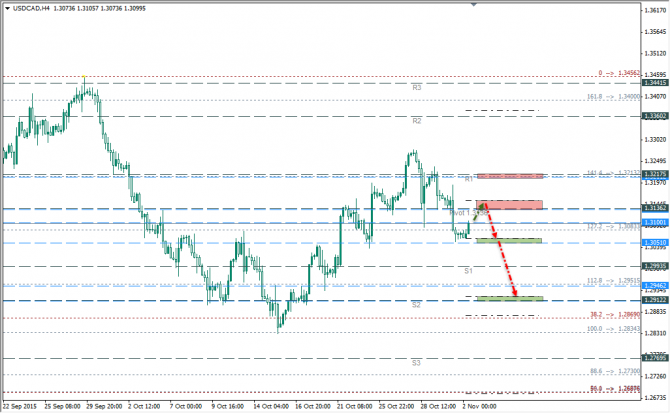Image resolution: width=670 pixels, height=413 pixels.
Task: Click the R1 pivot label
Action: click(x=469, y=179)
